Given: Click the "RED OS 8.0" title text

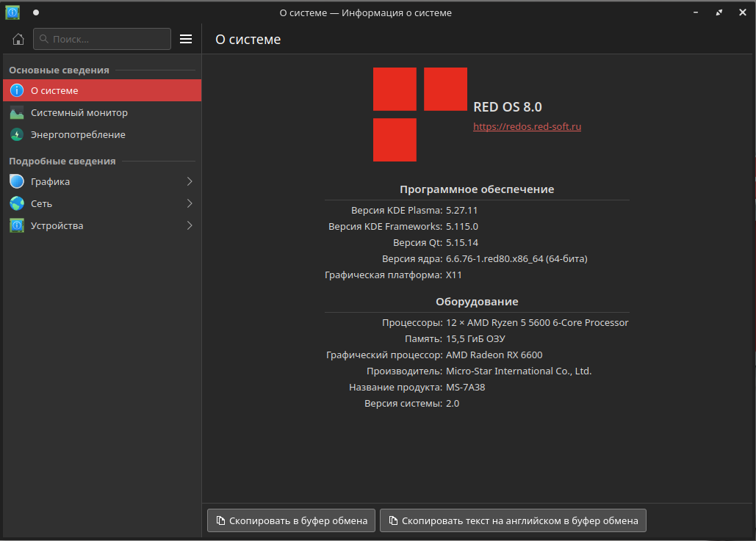Looking at the screenshot, I should click(507, 107).
